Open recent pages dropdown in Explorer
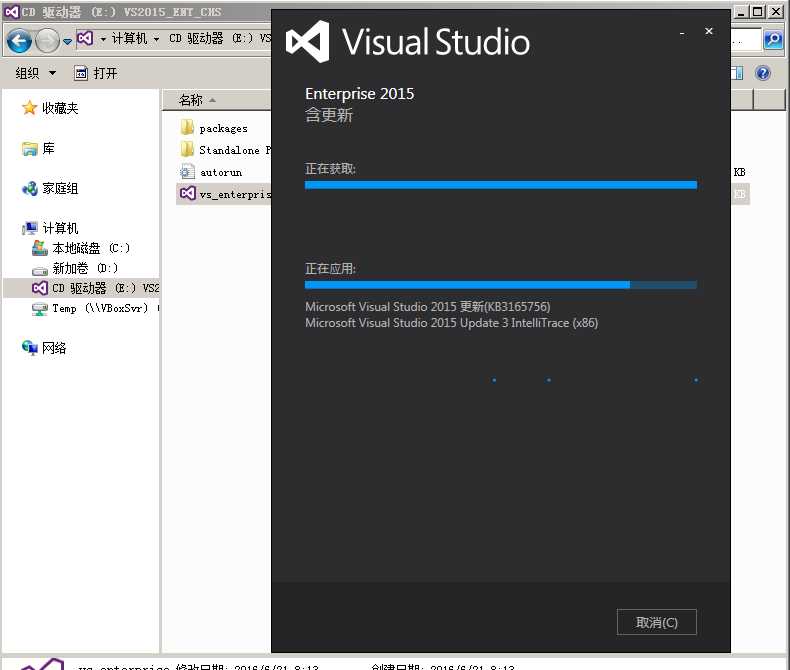Viewport: 790px width, 670px height. pyautogui.click(x=68, y=41)
